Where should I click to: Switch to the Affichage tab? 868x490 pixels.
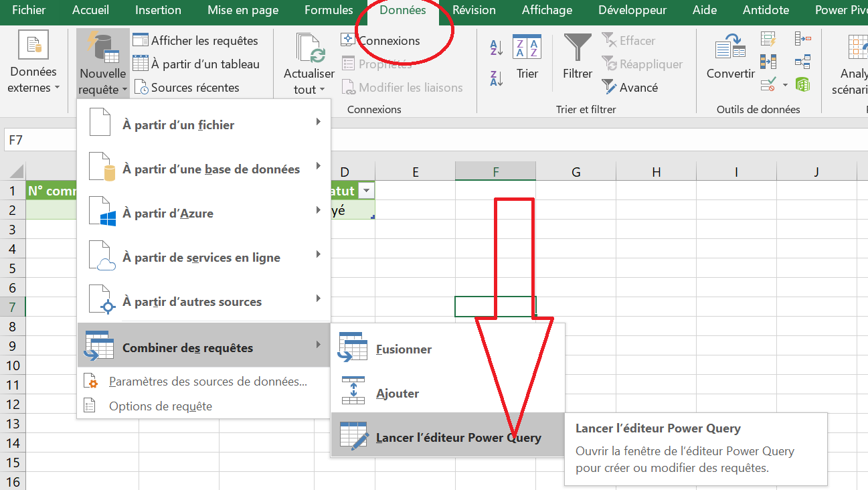pyautogui.click(x=547, y=10)
